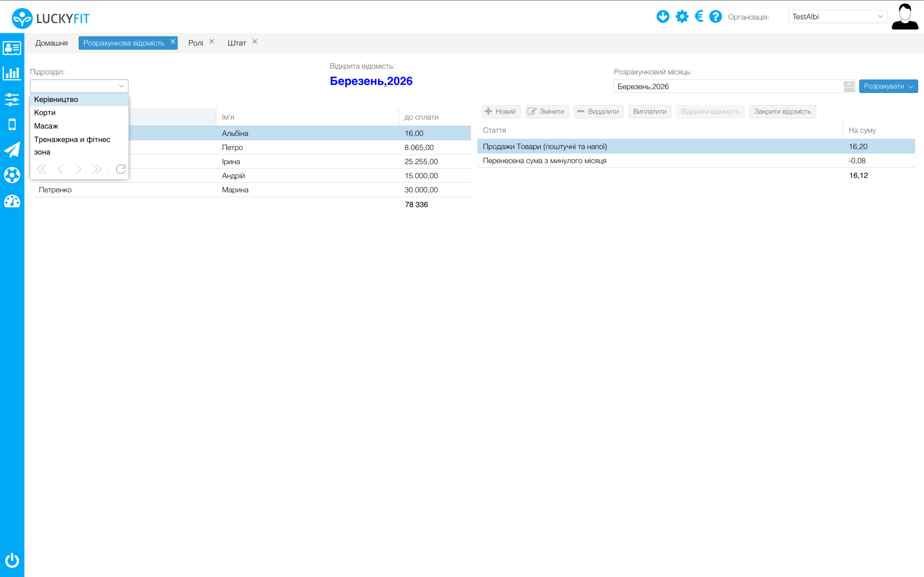Close the Розрахункова відомість tab
This screenshot has width=924, height=577.
(173, 41)
